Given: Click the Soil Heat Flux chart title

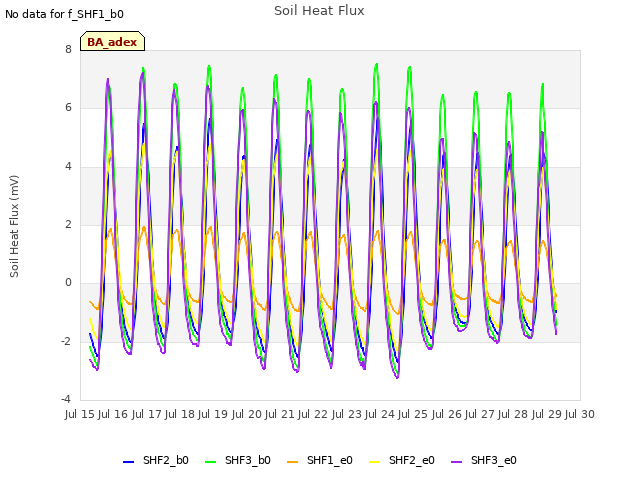Looking at the screenshot, I should click(x=319, y=11).
